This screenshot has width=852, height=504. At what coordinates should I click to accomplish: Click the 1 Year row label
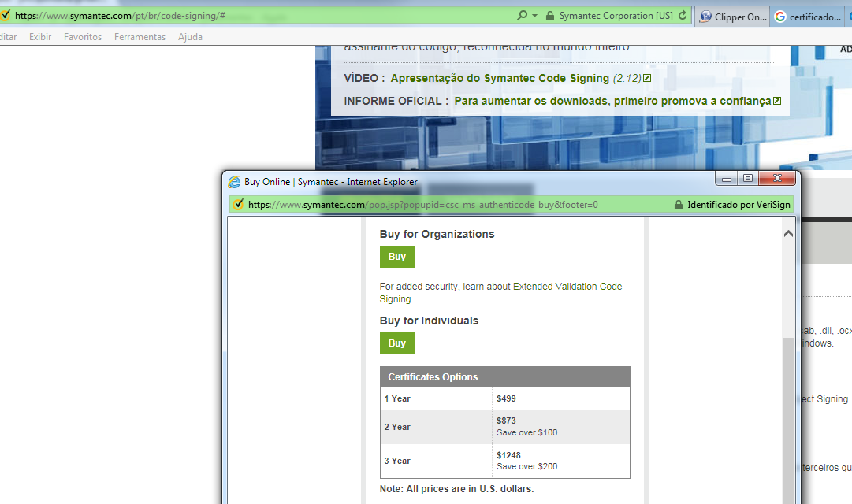click(x=397, y=398)
